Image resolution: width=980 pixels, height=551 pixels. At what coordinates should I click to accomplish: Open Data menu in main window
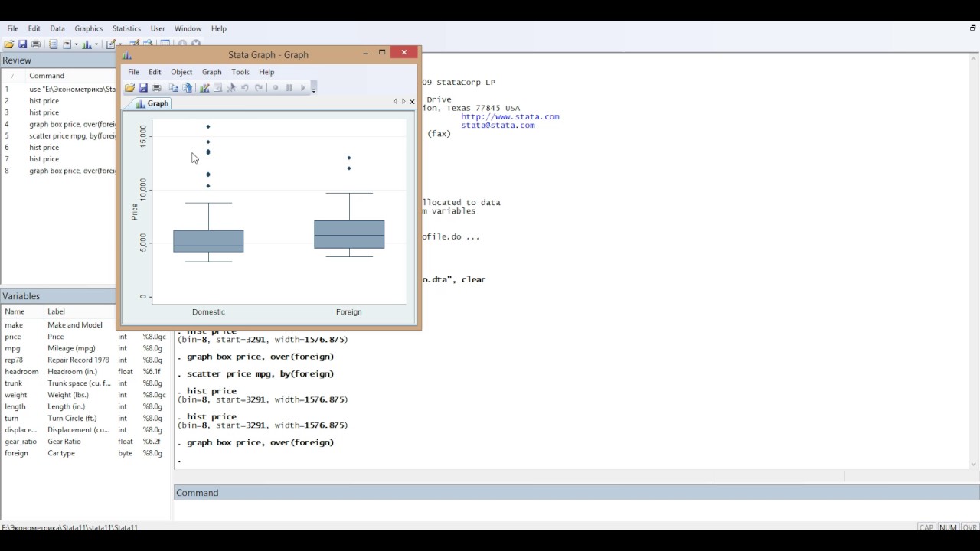coord(57,28)
